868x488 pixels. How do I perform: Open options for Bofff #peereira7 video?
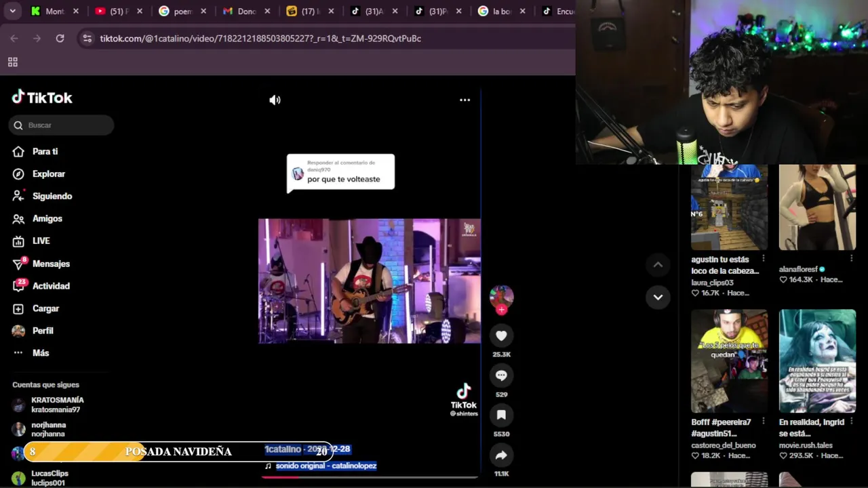click(x=764, y=422)
